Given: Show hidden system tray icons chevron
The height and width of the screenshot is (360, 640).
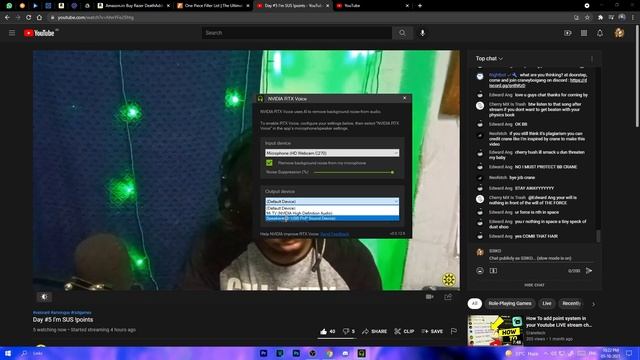Looking at the screenshot, I should click(x=545, y=353).
